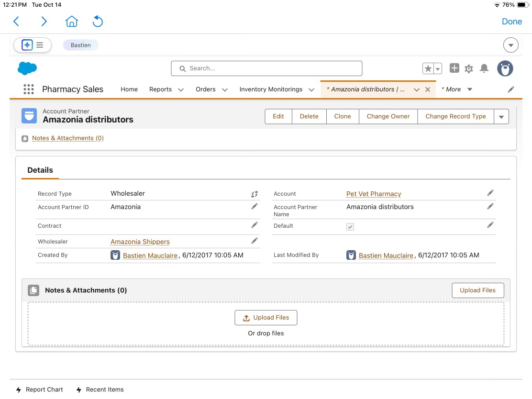Open the user avatar profile menu
The image size is (532, 399).
tap(505, 68)
